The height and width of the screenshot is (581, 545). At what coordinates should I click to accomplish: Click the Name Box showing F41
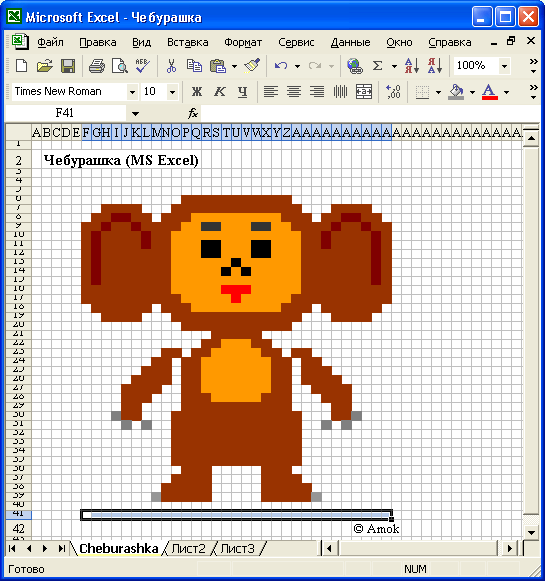pyautogui.click(x=65, y=113)
